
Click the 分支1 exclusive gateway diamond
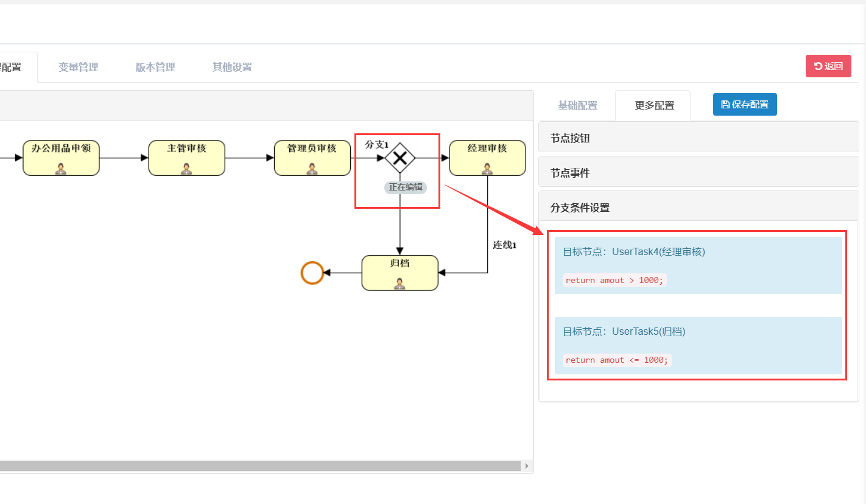point(400,158)
